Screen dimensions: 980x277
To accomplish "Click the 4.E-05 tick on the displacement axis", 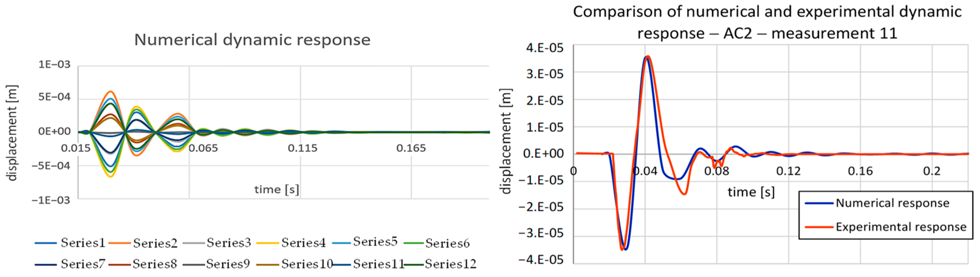I will click(x=544, y=48).
